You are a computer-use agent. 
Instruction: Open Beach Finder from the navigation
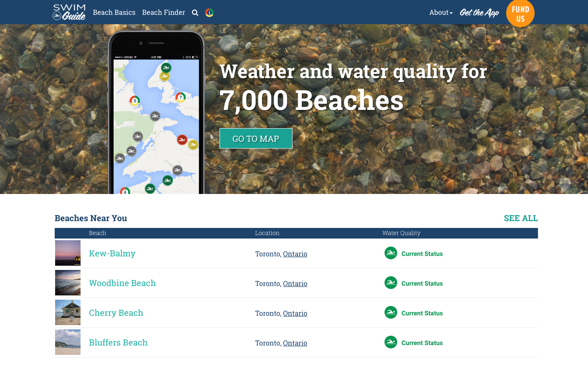[163, 12]
